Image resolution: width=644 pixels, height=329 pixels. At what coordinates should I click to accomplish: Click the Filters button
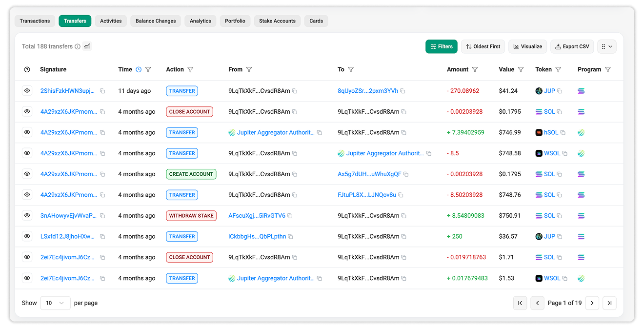point(442,46)
